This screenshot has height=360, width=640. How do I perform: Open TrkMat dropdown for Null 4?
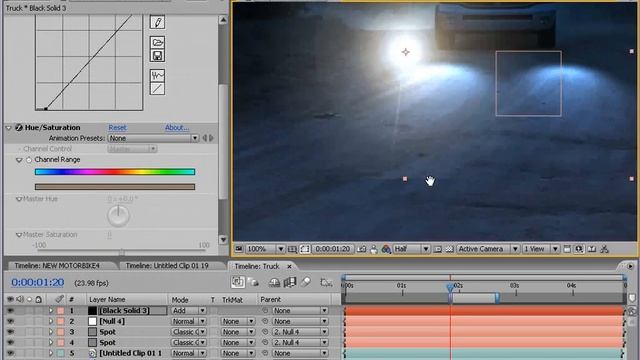coord(238,322)
